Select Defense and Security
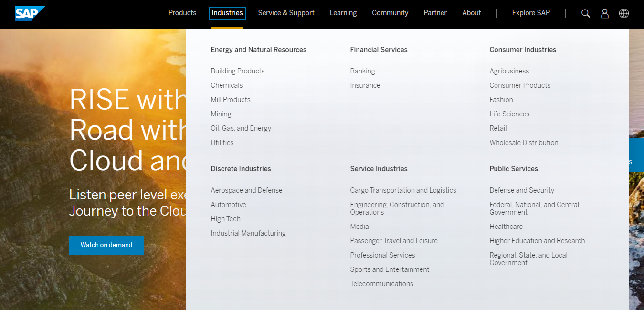Viewport: 644px width, 310px height. coord(522,190)
